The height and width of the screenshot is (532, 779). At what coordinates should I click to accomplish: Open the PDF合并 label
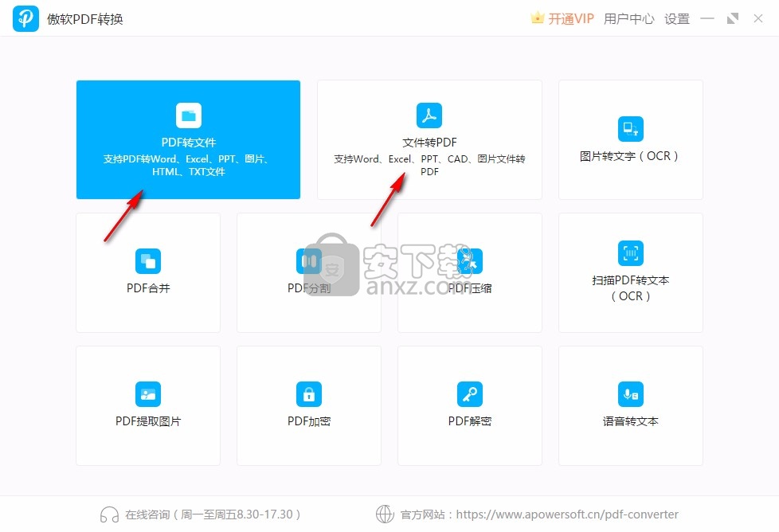148,288
